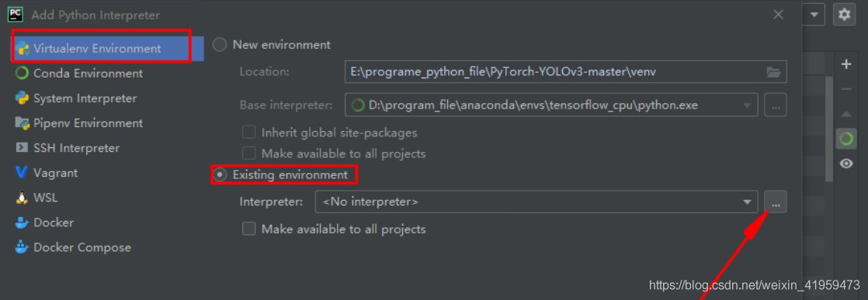This screenshot has width=868, height=300.
Task: Click the Pipenv Environment folder icon
Action: 23,123
